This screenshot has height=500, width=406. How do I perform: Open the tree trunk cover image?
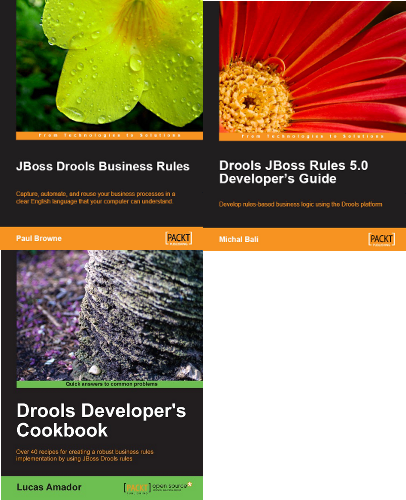click(109, 315)
